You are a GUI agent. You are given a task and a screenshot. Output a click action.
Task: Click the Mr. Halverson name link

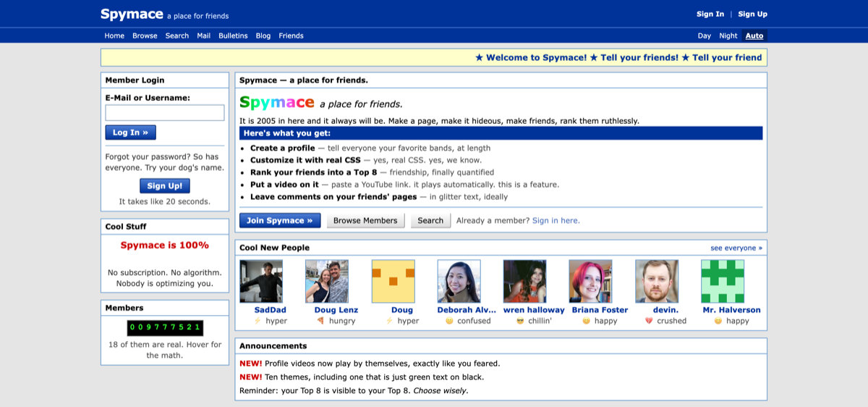732,310
